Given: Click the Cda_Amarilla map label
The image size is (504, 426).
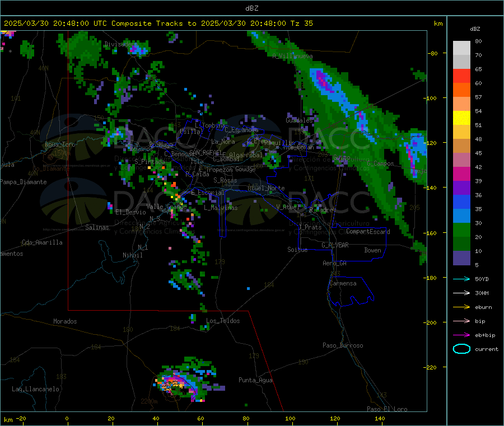Looking at the screenshot, I should [42, 242].
